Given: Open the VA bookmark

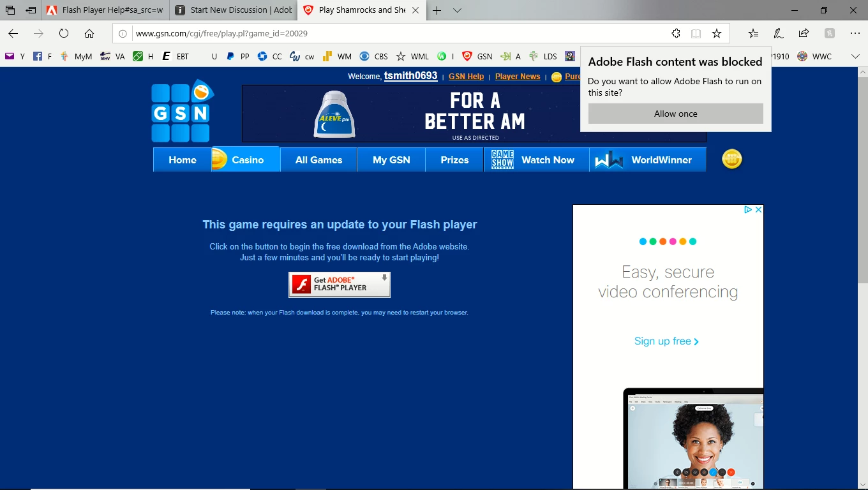Looking at the screenshot, I should (113, 56).
